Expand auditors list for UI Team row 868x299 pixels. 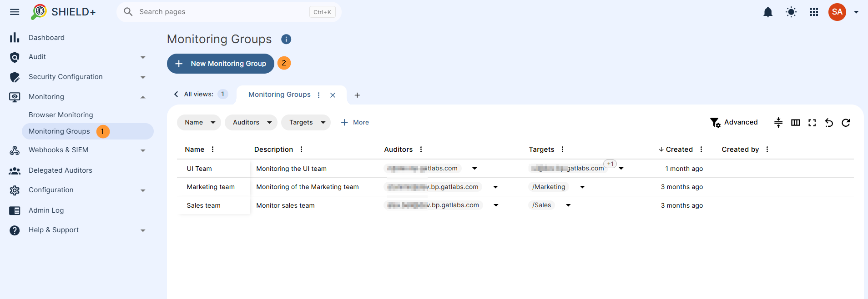point(474,169)
